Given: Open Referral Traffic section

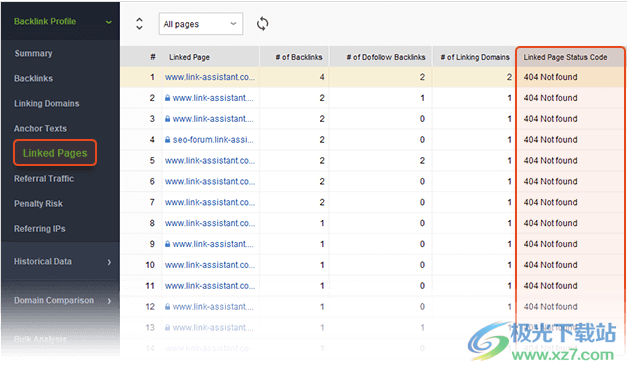Looking at the screenshot, I should [44, 179].
